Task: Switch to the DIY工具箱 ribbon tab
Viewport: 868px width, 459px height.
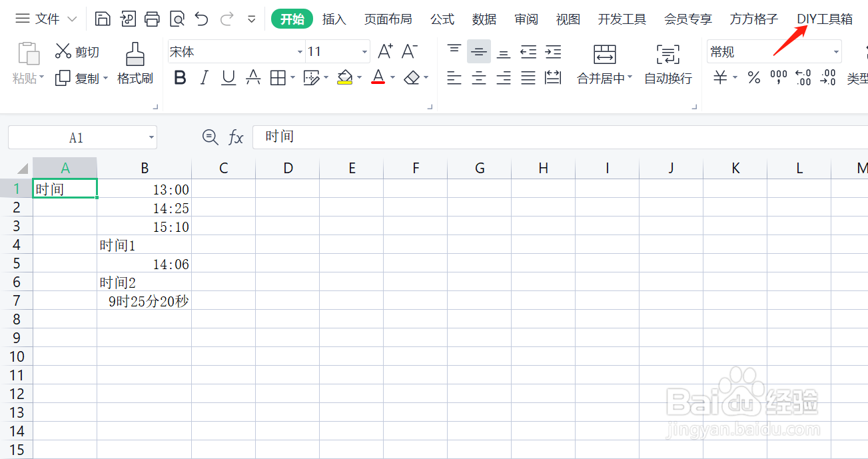Action: 824,19
